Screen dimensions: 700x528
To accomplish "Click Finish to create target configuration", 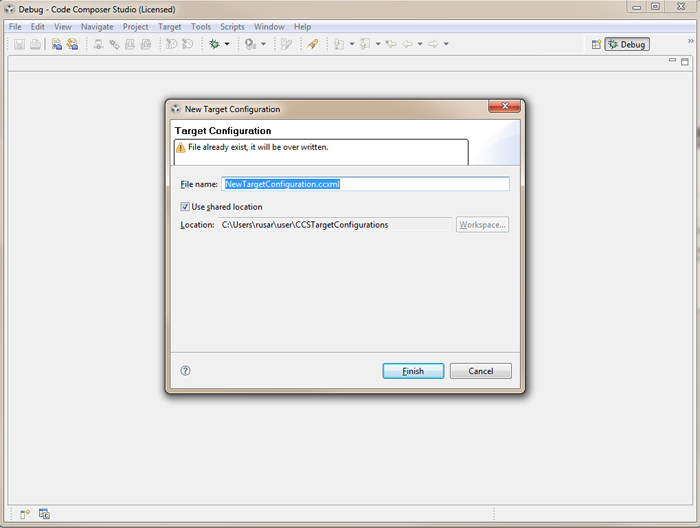I will [413, 371].
